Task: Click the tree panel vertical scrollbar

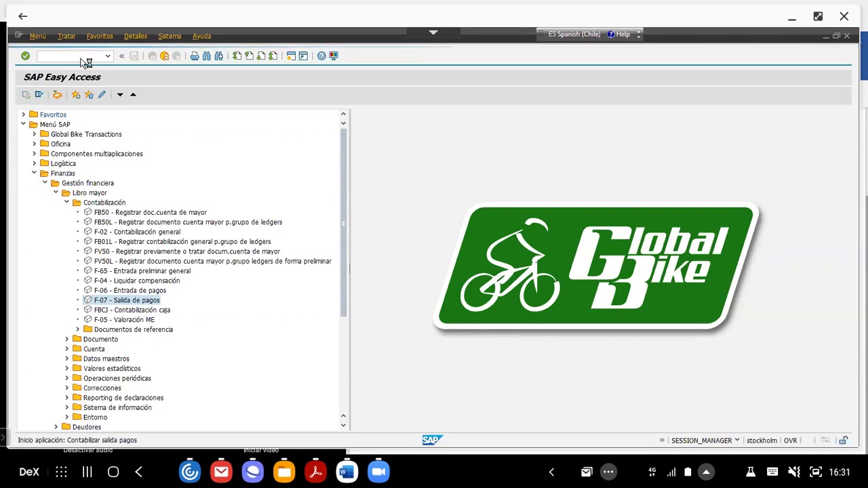Action: [343, 224]
